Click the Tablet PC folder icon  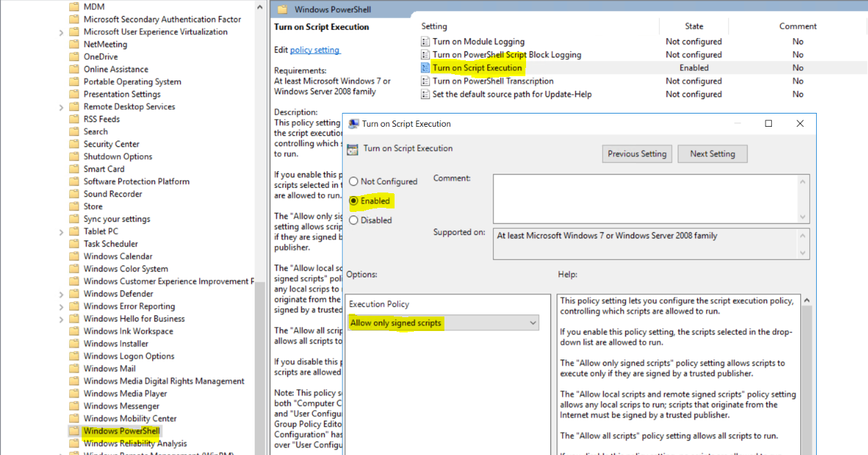pos(75,231)
